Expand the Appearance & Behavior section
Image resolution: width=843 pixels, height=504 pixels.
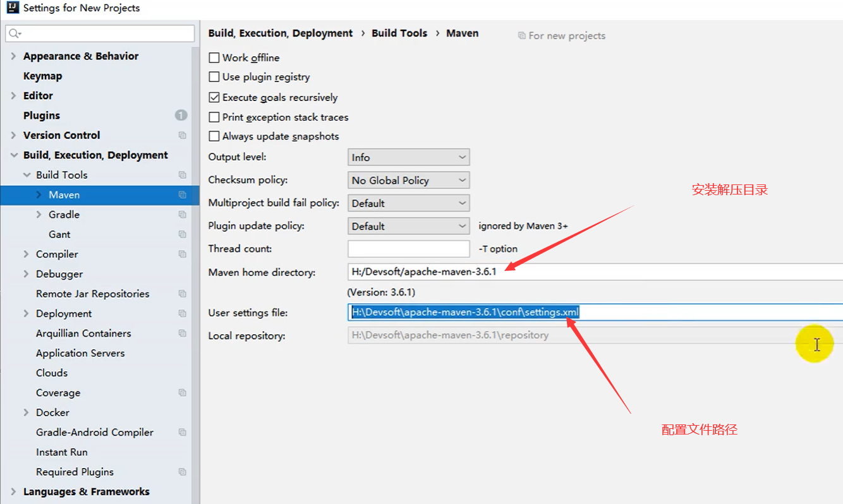click(13, 56)
